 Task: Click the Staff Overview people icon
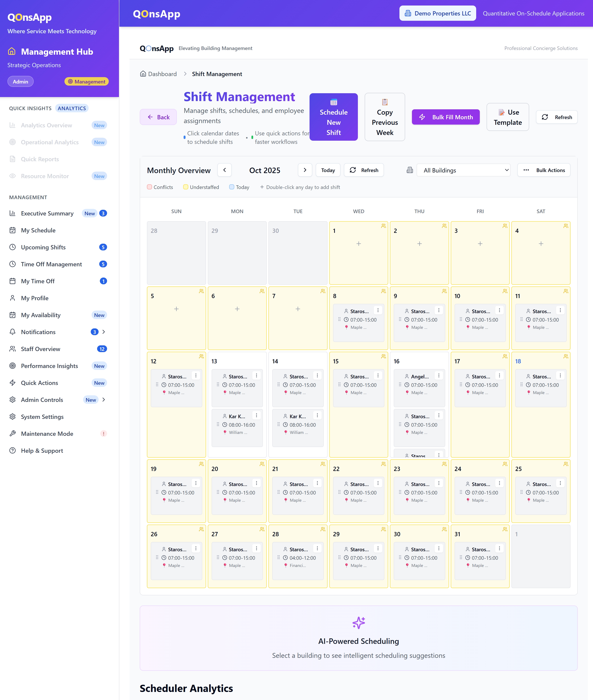(x=13, y=349)
